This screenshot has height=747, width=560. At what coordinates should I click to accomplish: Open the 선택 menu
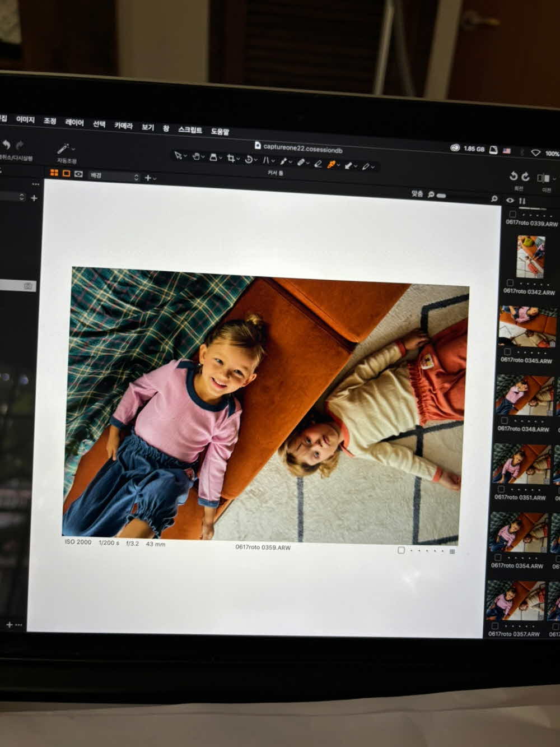click(99, 124)
